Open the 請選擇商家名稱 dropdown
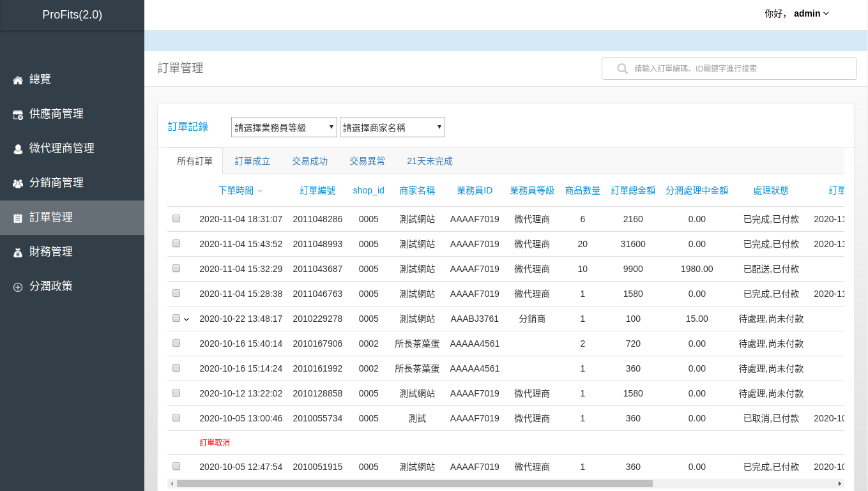 392,127
